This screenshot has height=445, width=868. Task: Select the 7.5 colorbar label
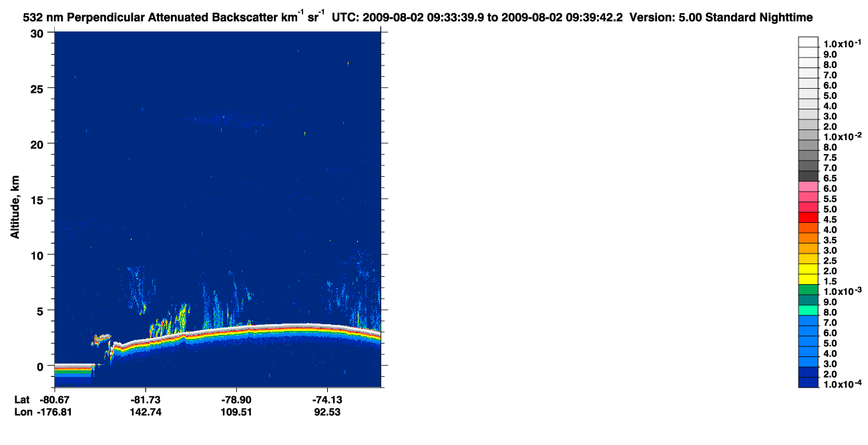[831, 157]
